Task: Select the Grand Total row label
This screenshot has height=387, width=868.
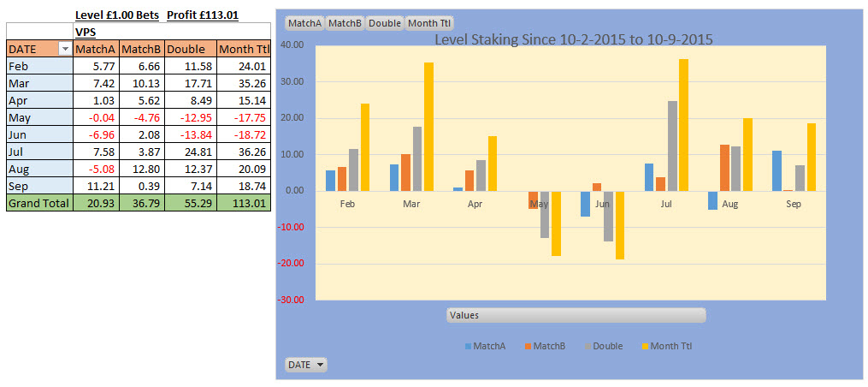Action: click(x=40, y=204)
